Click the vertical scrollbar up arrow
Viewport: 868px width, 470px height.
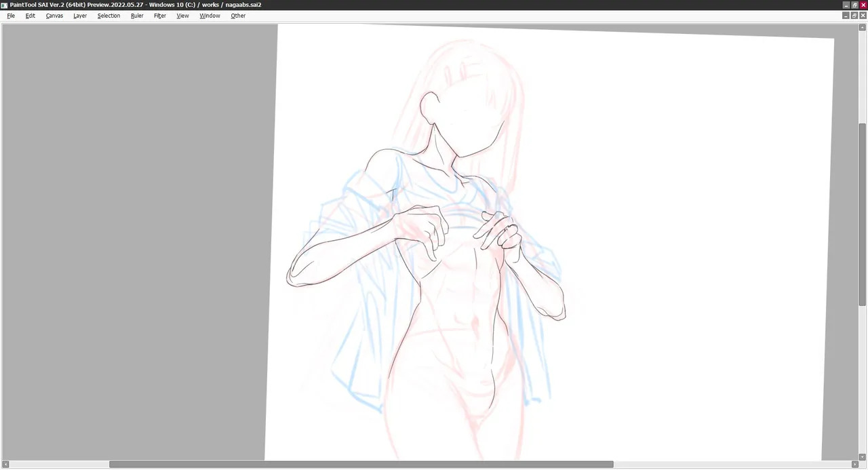(863, 26)
